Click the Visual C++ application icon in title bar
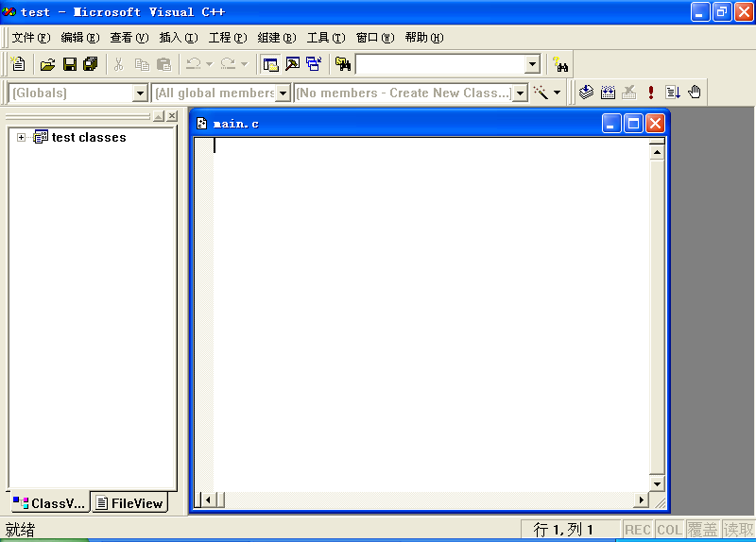Image resolution: width=756 pixels, height=542 pixels. click(9, 11)
